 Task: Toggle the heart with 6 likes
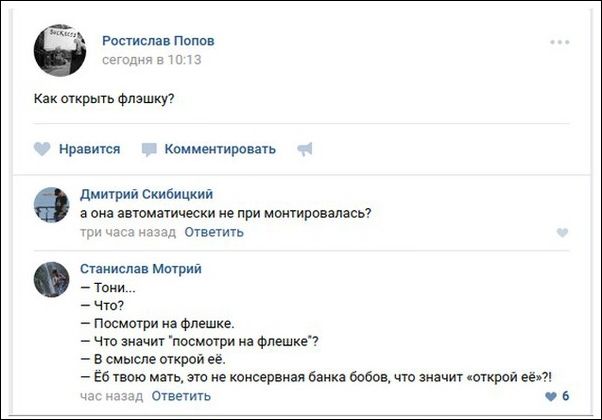(550, 396)
